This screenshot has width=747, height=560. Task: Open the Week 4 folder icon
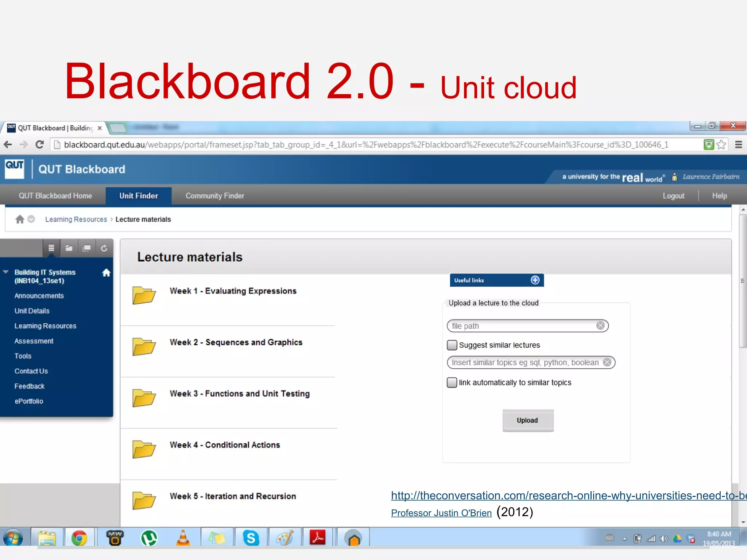click(144, 449)
